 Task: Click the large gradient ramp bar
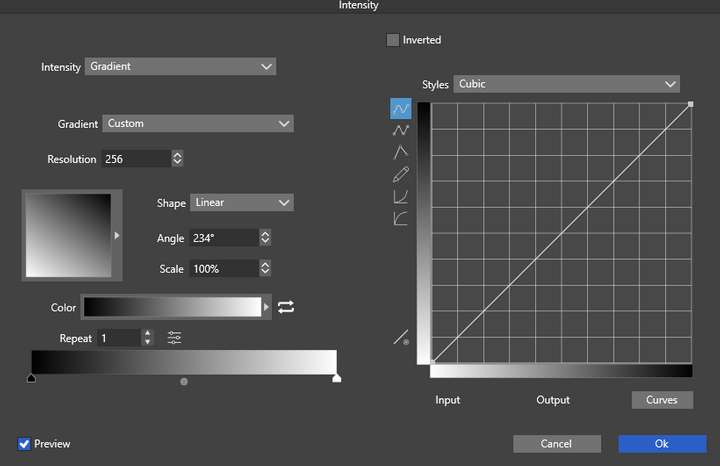click(x=184, y=362)
